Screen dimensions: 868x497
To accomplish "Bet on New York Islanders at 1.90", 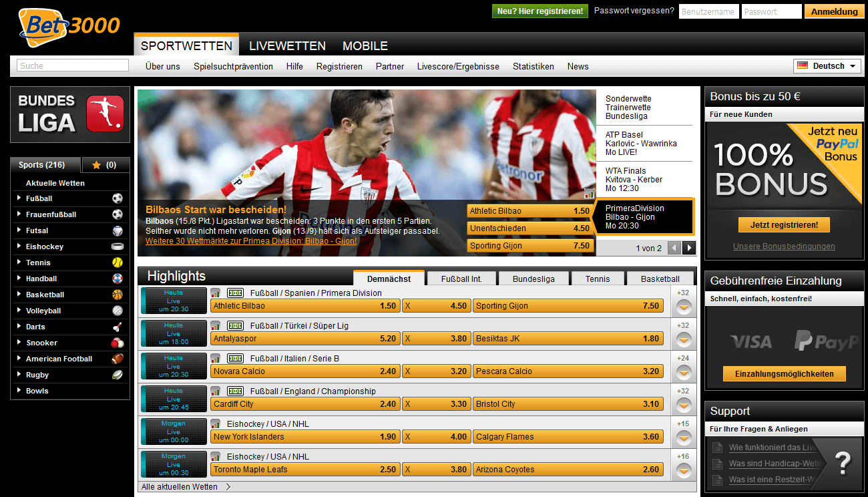I will (305, 437).
